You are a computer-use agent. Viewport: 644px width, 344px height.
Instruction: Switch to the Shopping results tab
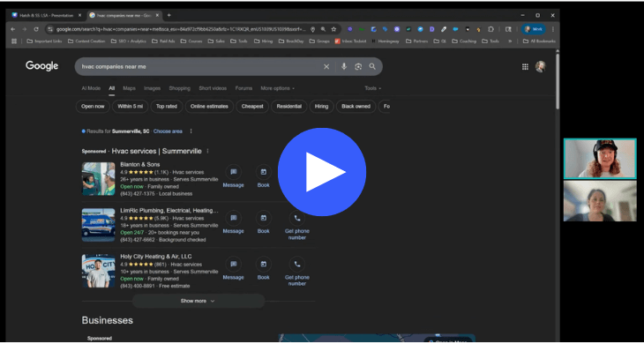[179, 88]
